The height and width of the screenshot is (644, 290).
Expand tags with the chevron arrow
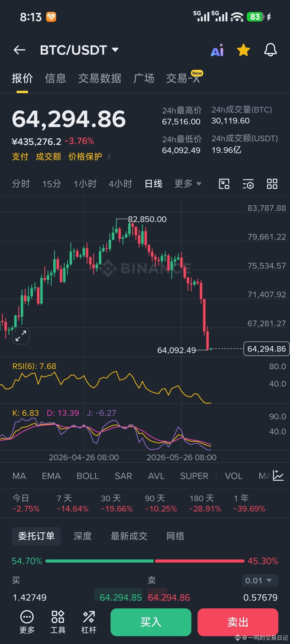pyautogui.click(x=109, y=156)
